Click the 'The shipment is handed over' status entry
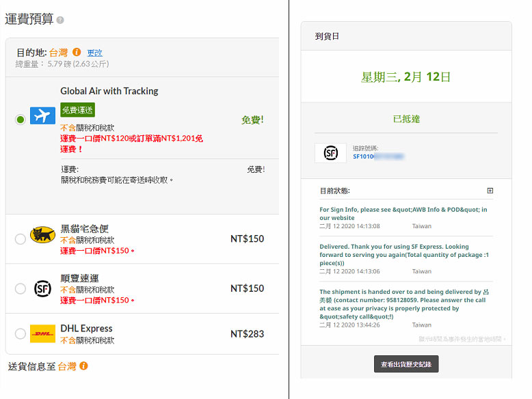 [x=404, y=304]
